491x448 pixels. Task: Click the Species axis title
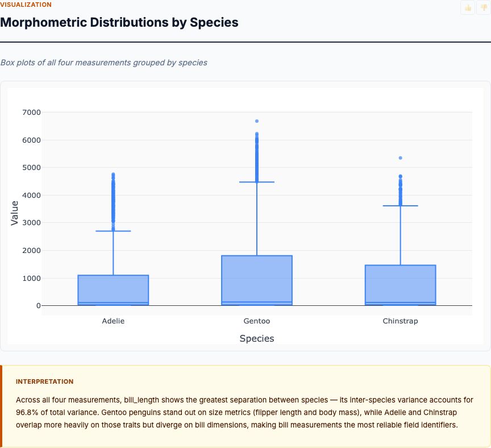coord(257,338)
